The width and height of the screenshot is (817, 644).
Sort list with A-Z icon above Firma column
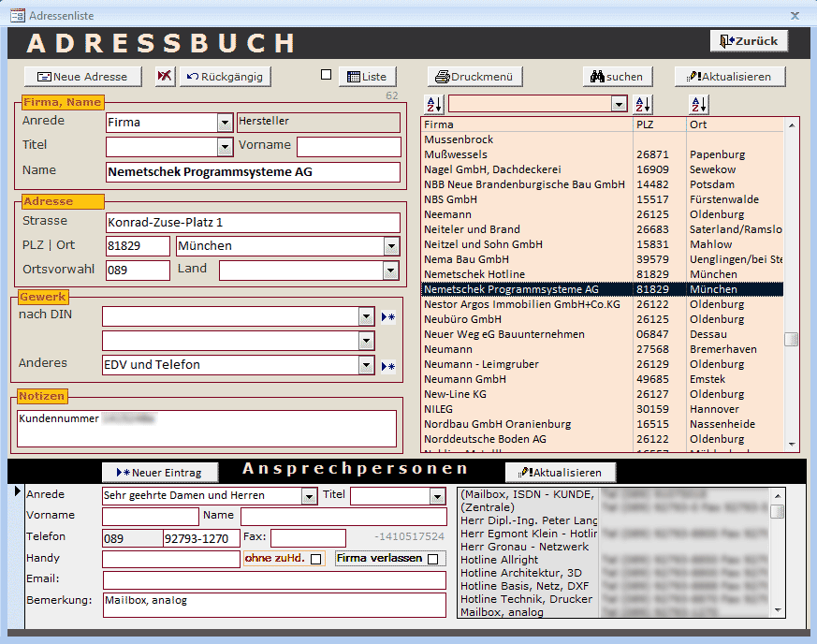[x=434, y=104]
